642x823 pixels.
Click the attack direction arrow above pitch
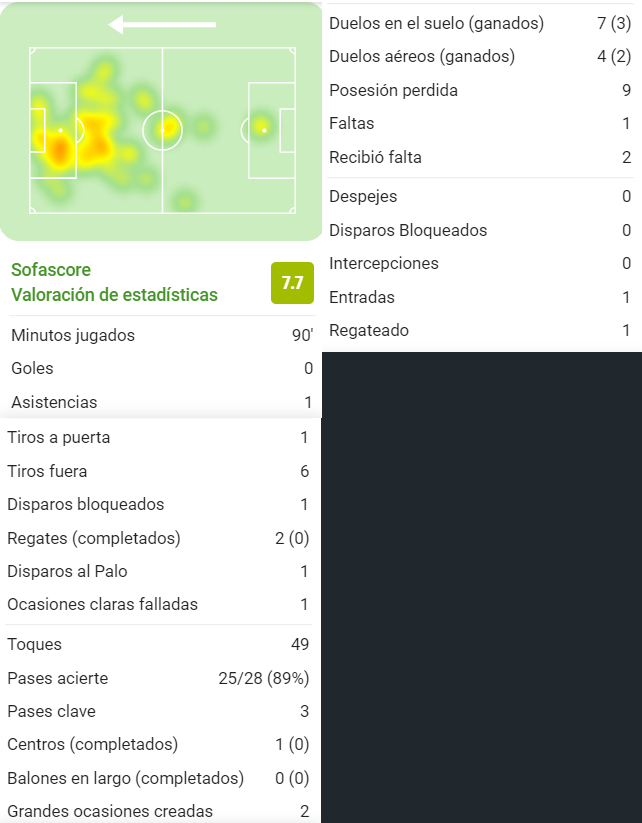point(162,25)
